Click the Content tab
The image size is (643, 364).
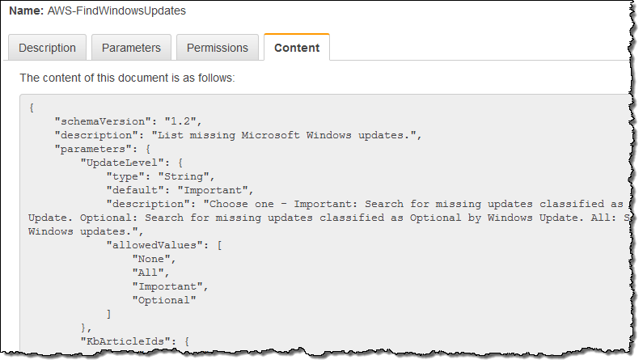coord(297,48)
